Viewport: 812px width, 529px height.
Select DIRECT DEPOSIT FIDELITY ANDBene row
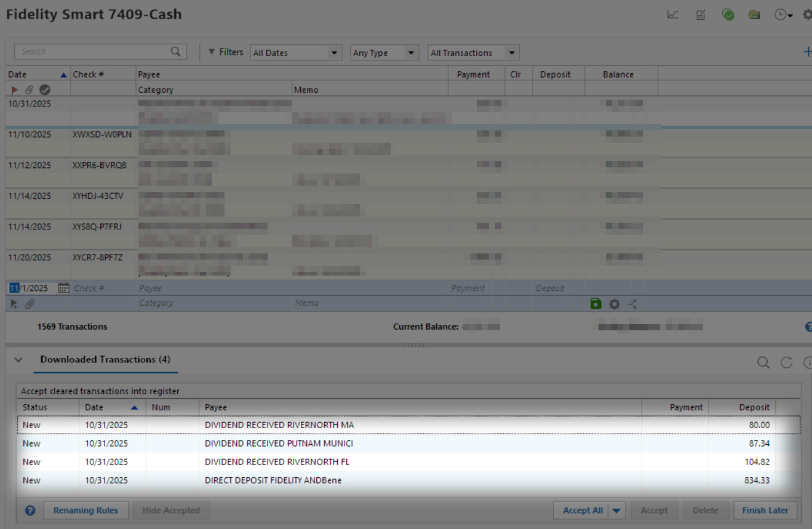[x=409, y=480]
